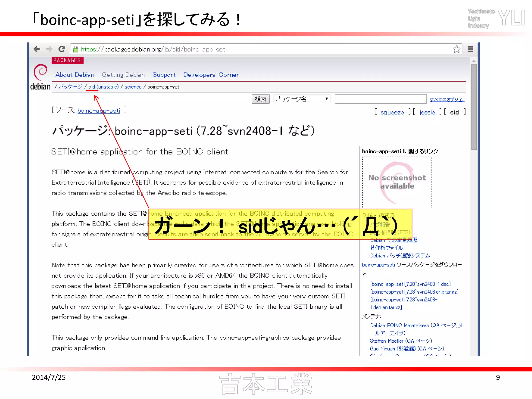Open the Debian での変更履歴 link

pos(394,240)
